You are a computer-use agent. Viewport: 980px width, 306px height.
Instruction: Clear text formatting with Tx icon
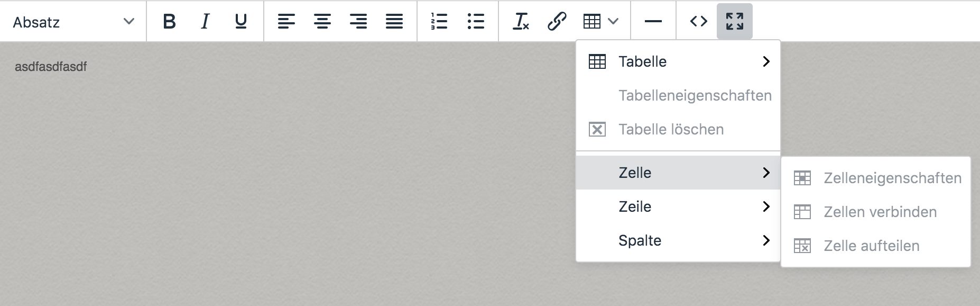coord(520,22)
